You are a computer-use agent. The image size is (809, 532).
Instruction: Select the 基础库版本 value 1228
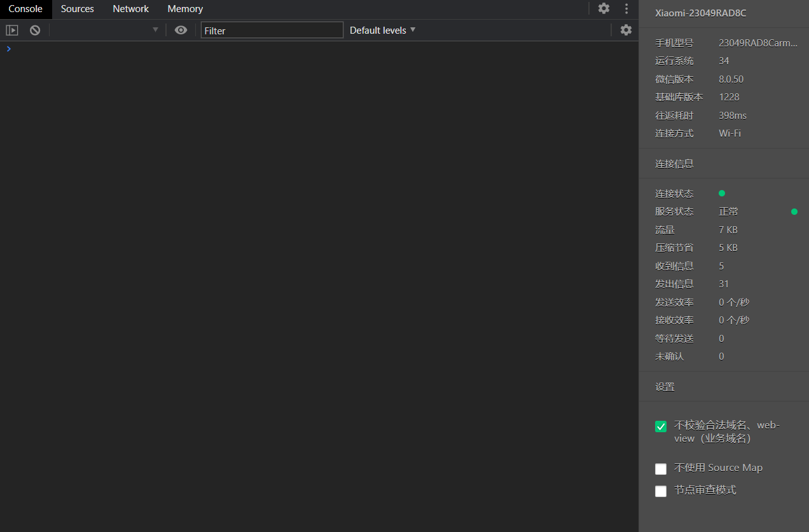[729, 97]
